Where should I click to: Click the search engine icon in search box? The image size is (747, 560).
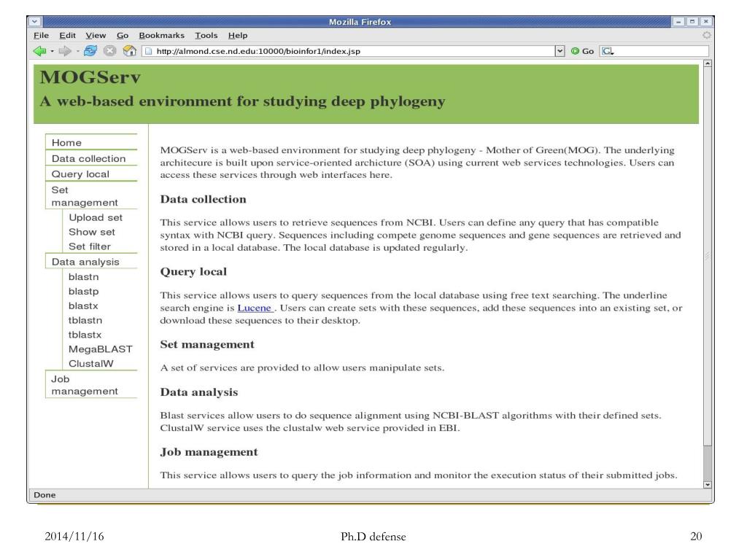(607, 51)
